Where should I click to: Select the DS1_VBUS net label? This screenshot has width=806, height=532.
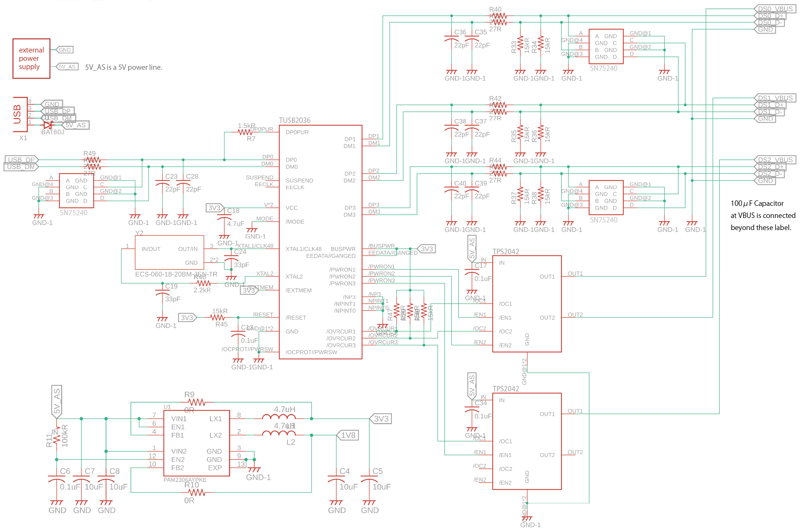pos(775,98)
